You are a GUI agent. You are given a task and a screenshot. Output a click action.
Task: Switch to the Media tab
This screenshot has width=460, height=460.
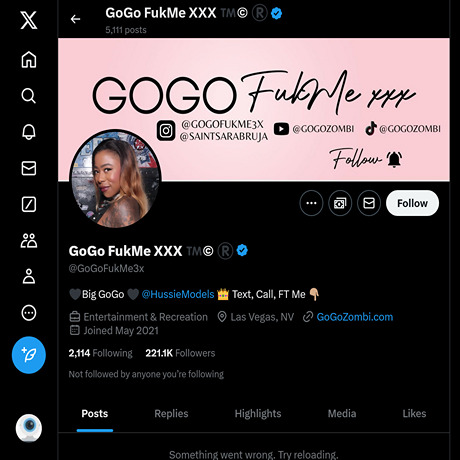point(342,414)
